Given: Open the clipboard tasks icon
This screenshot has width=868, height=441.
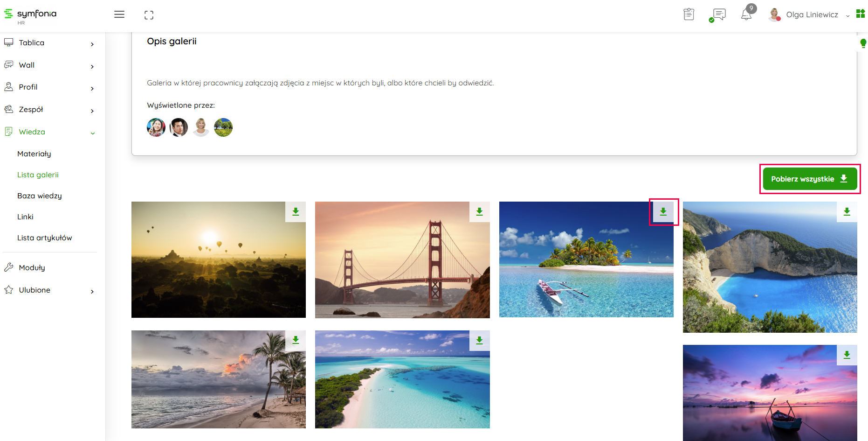Looking at the screenshot, I should pos(689,14).
